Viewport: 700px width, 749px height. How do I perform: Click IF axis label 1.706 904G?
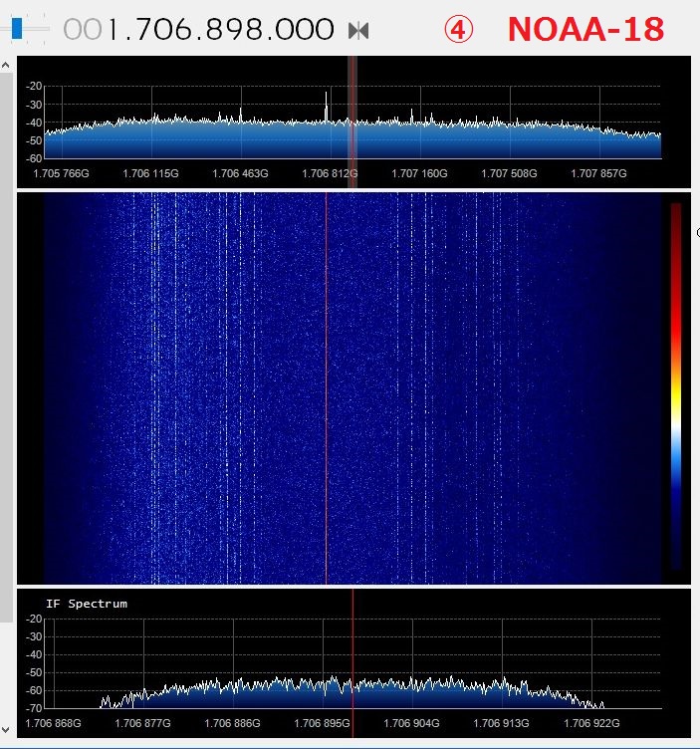(411, 723)
